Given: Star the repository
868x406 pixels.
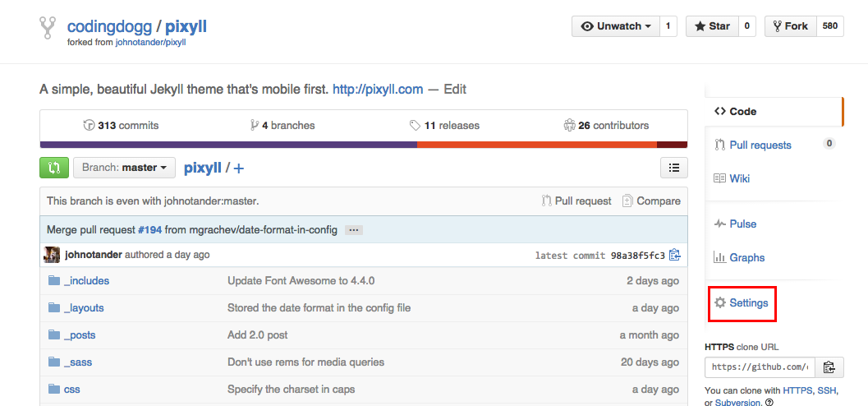Looking at the screenshot, I should 713,26.
